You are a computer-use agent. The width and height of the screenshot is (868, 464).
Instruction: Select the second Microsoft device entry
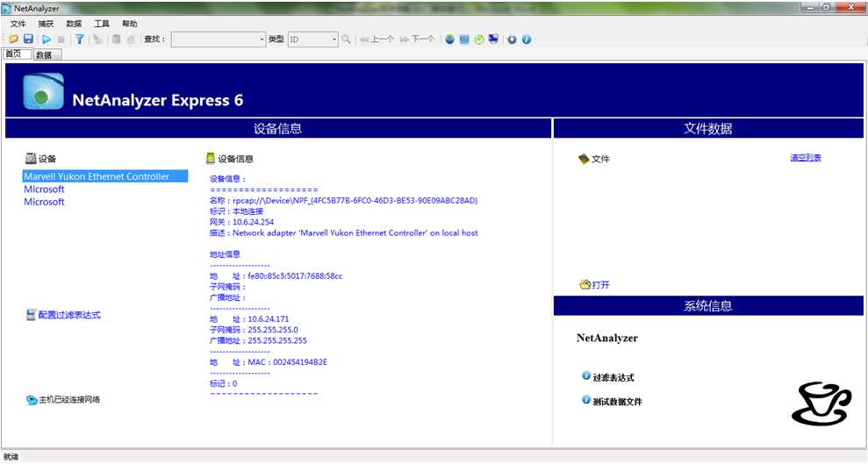44,202
